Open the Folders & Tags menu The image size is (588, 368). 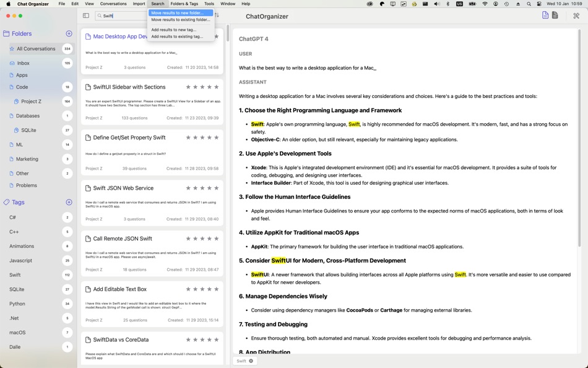(x=184, y=4)
